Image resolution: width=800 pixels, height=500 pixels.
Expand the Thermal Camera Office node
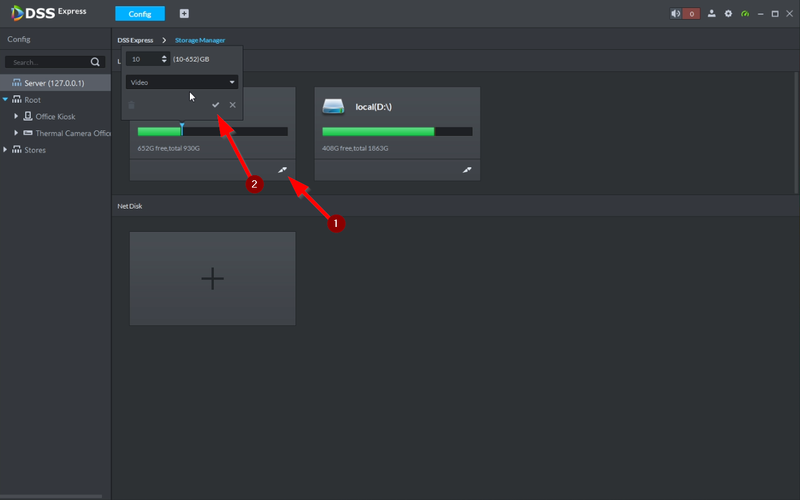tap(16, 133)
